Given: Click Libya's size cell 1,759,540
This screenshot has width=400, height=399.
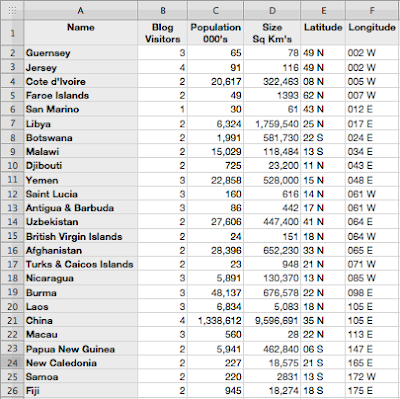Looking at the screenshot, I should 272,124.
